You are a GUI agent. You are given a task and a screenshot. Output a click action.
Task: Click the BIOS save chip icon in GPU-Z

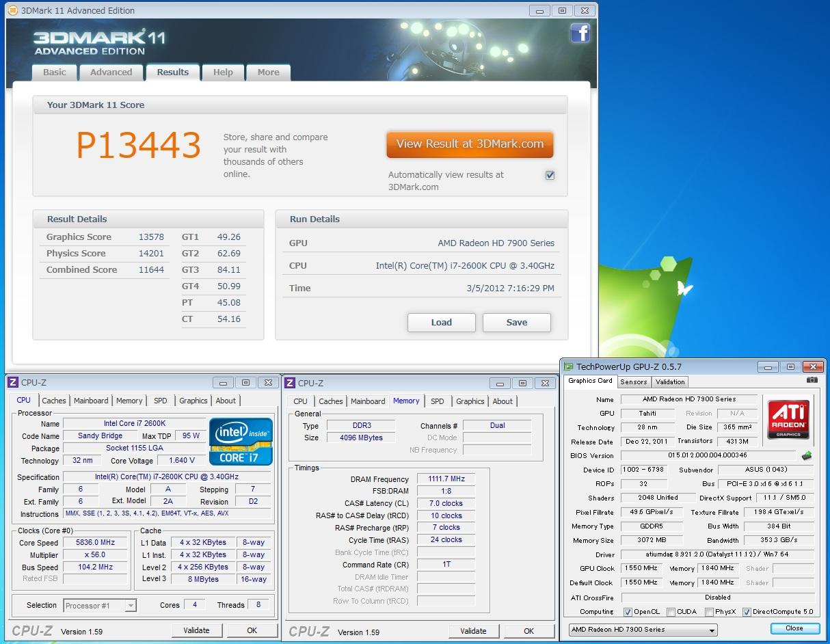click(807, 455)
